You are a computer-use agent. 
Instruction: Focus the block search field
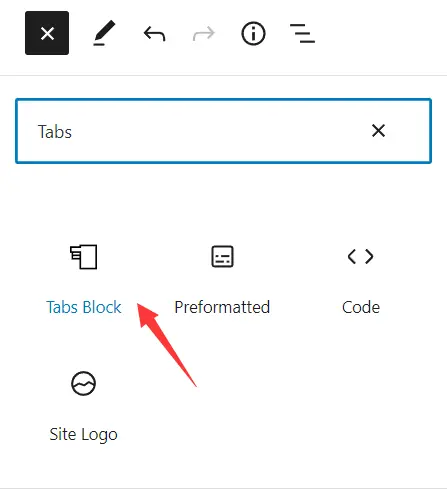tap(223, 131)
